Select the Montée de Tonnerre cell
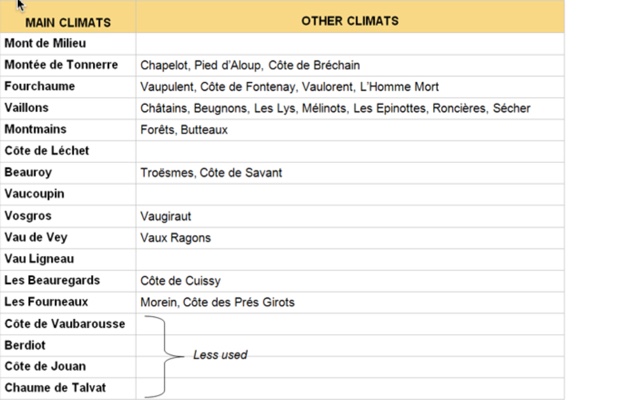620x400 pixels. point(61,65)
